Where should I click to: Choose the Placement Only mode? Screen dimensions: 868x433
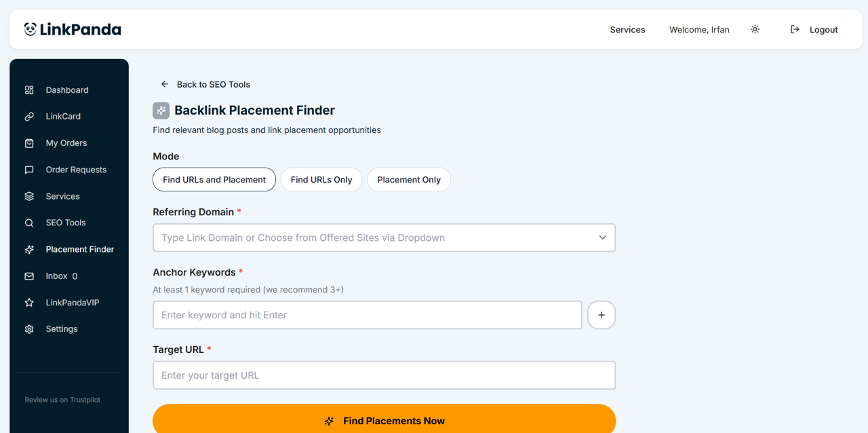pos(409,180)
